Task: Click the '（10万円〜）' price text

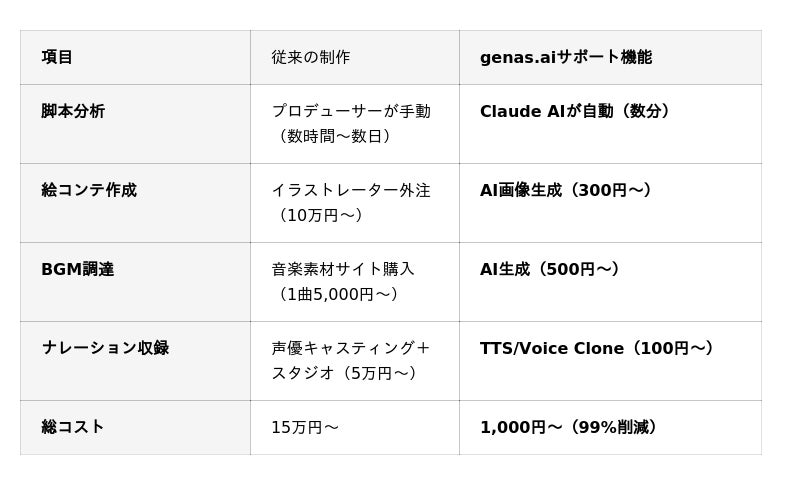Action: (321, 215)
